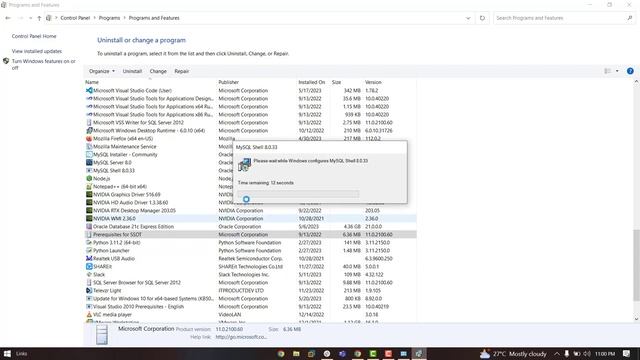The width and height of the screenshot is (640, 360).
Task: Click the Oracle Database 21c row icon
Action: point(89,227)
